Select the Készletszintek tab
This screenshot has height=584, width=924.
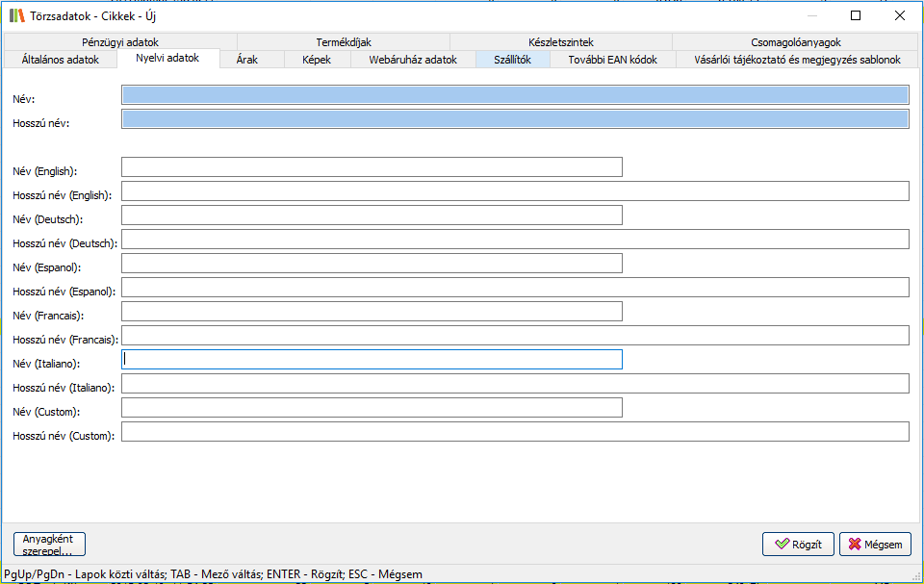point(560,42)
